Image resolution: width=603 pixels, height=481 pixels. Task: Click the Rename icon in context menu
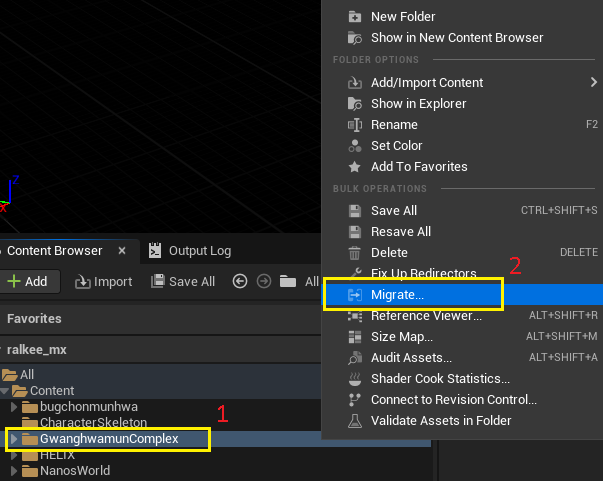coord(354,125)
